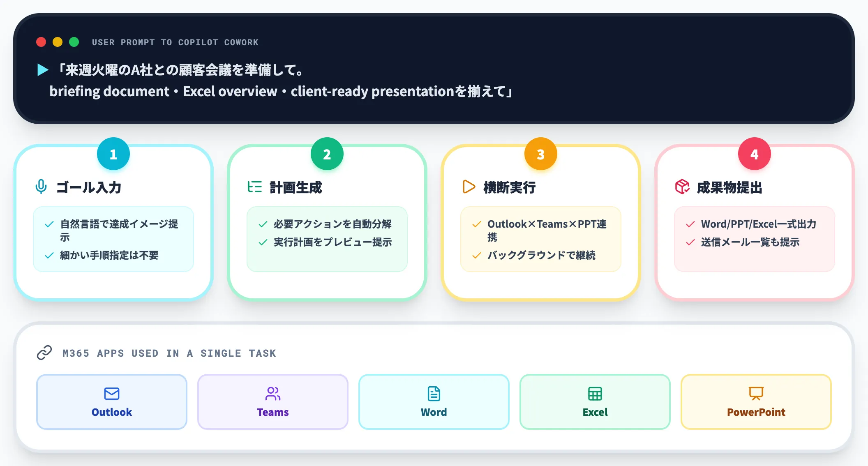Select the Word app label
This screenshot has width=868, height=466.
(434, 412)
